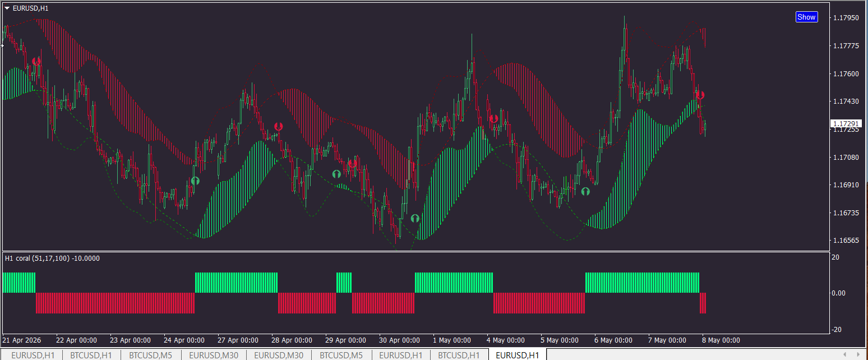Select the green buy arrow after 29 Apr
The width and height of the screenshot is (868, 360).
click(336, 174)
